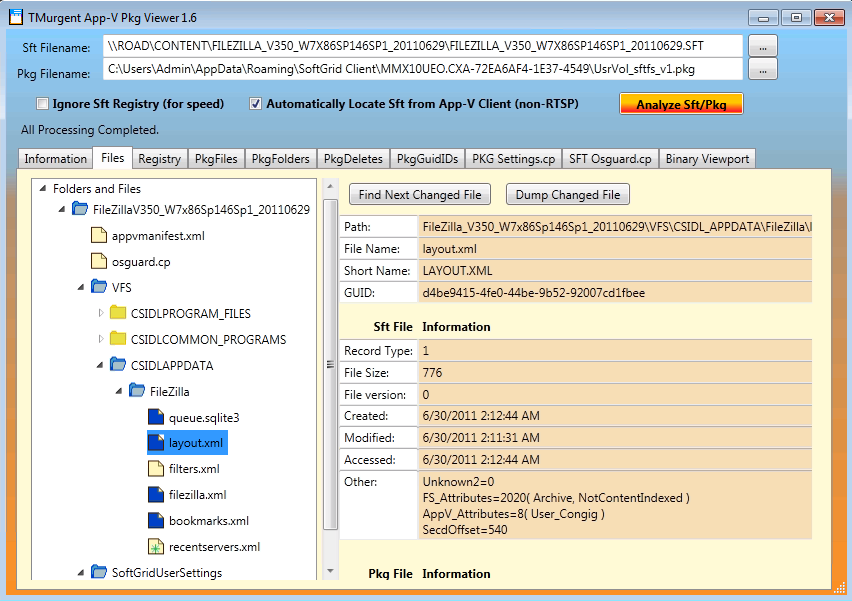The image size is (852, 601).
Task: Select the recentservers.xml tree item
Action: click(x=214, y=547)
